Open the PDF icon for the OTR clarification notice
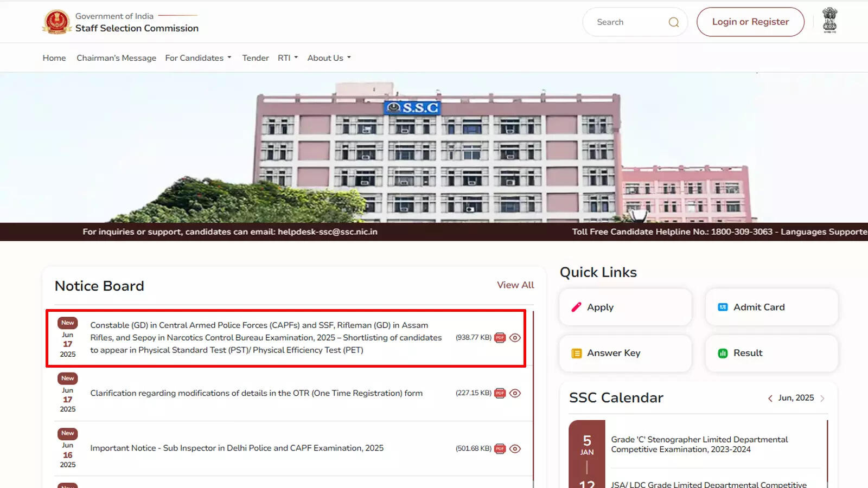The width and height of the screenshot is (868, 488). 500,393
